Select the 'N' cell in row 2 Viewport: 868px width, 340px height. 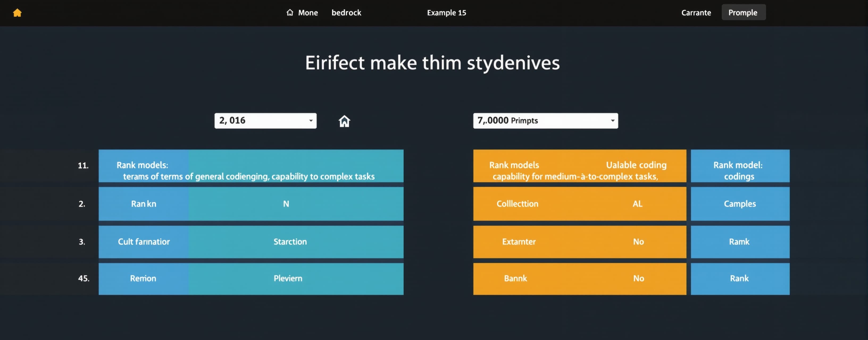tap(296, 204)
